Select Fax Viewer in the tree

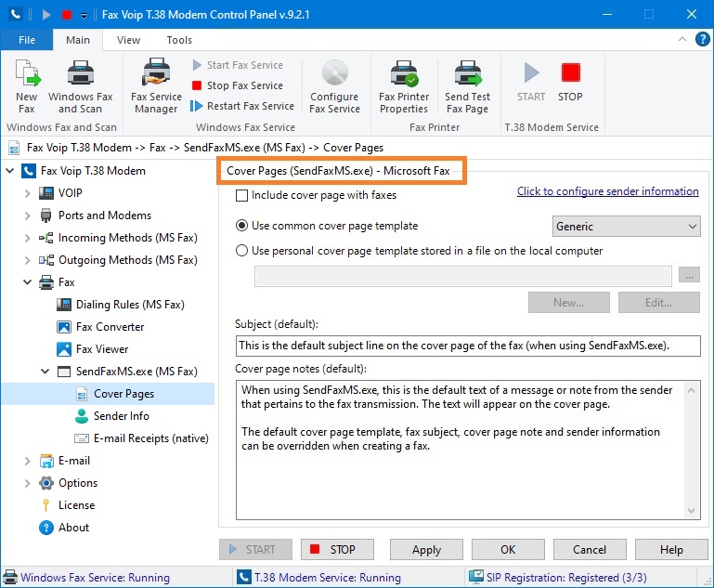click(102, 349)
